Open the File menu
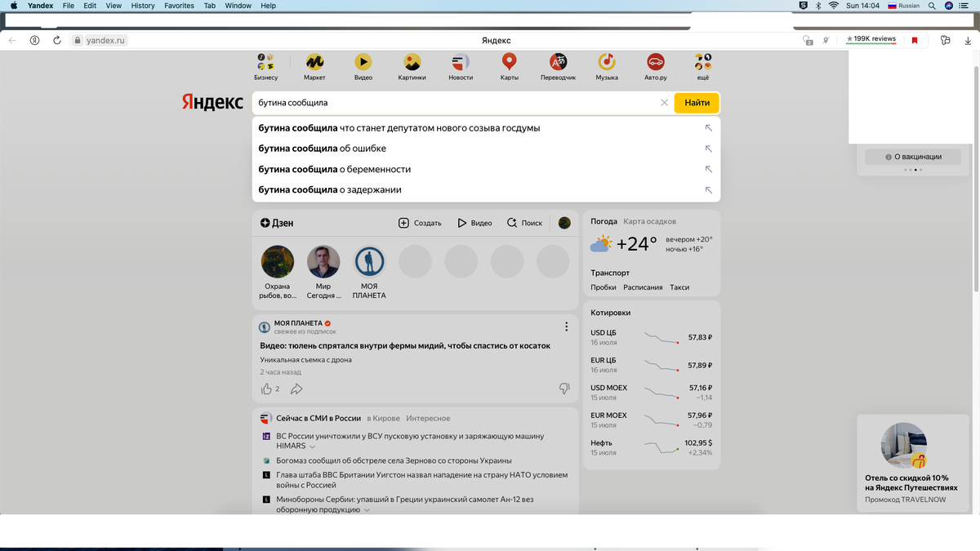Image resolution: width=980 pixels, height=551 pixels. tap(69, 6)
